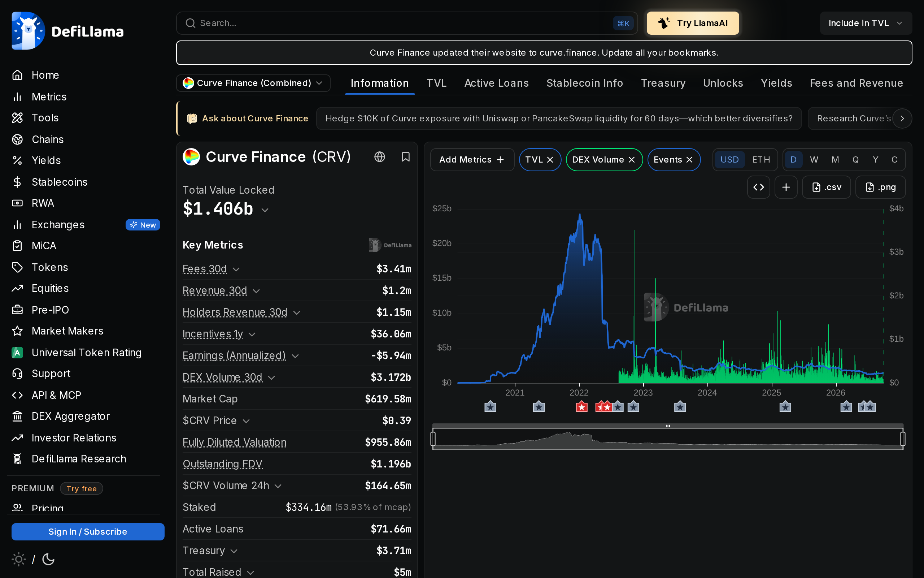Image resolution: width=924 pixels, height=578 pixels.
Task: Bookmark Curve Finance with bookmark icon
Action: click(405, 157)
